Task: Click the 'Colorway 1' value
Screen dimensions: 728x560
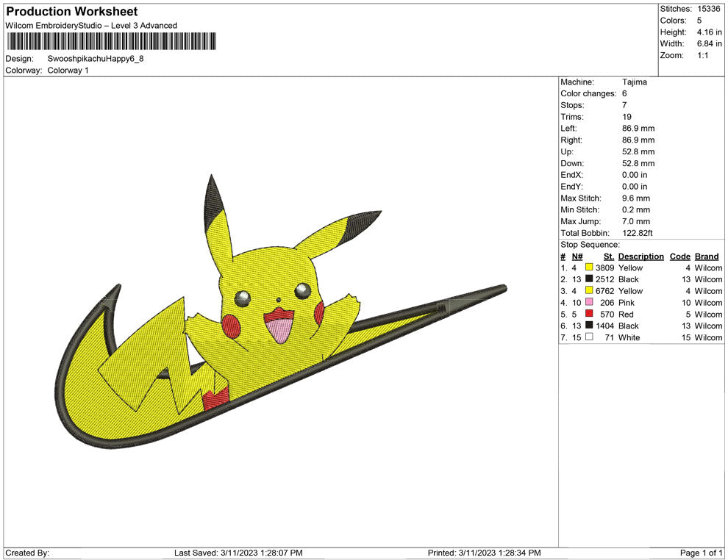Action: pyautogui.click(x=68, y=71)
